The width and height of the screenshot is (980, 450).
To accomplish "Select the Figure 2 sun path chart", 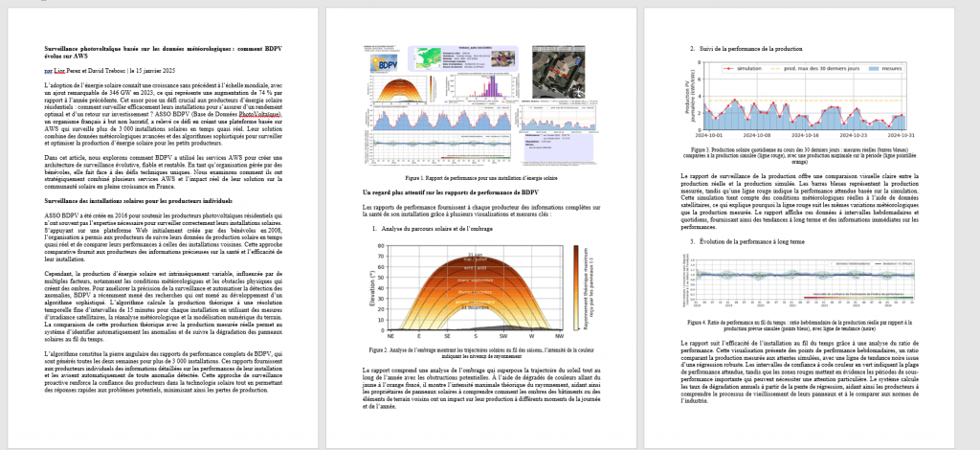I will (482, 289).
